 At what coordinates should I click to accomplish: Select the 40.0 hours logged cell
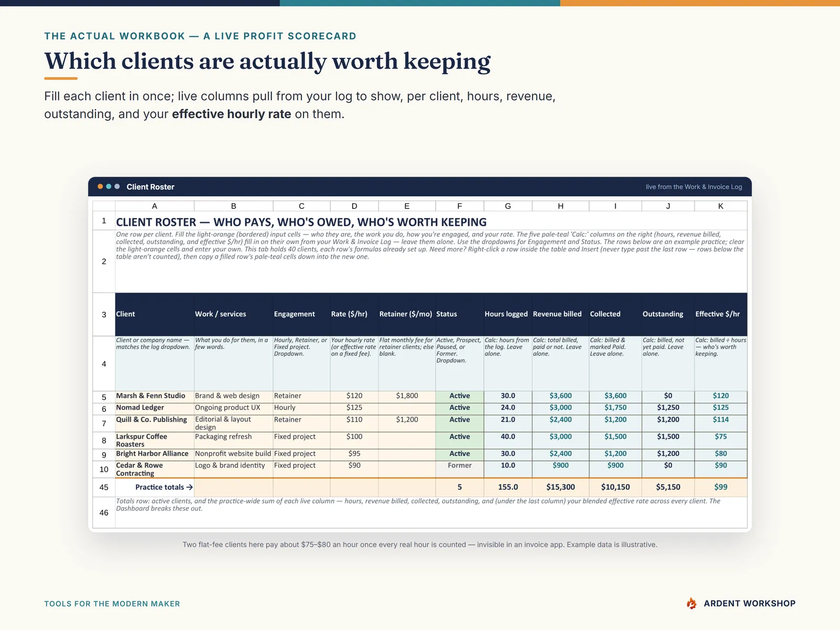coord(508,440)
